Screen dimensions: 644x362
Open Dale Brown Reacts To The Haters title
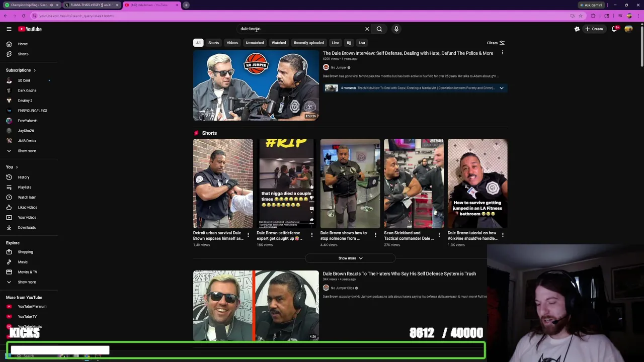[x=399, y=274]
